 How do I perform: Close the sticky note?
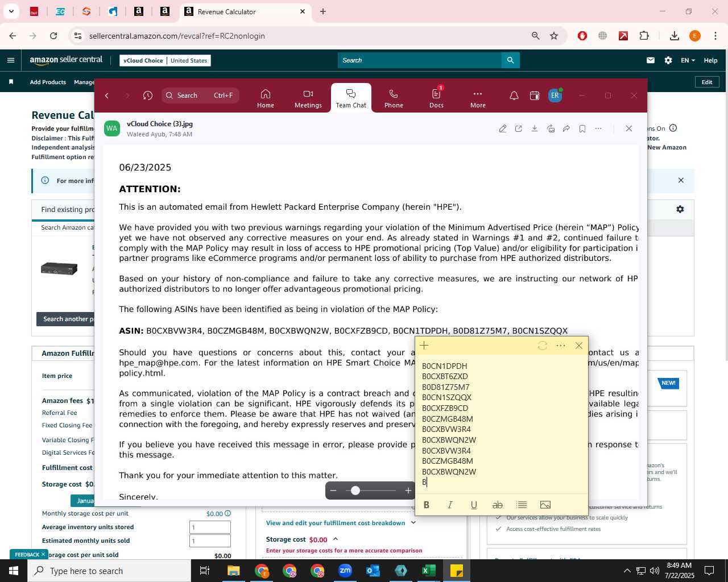(579, 345)
